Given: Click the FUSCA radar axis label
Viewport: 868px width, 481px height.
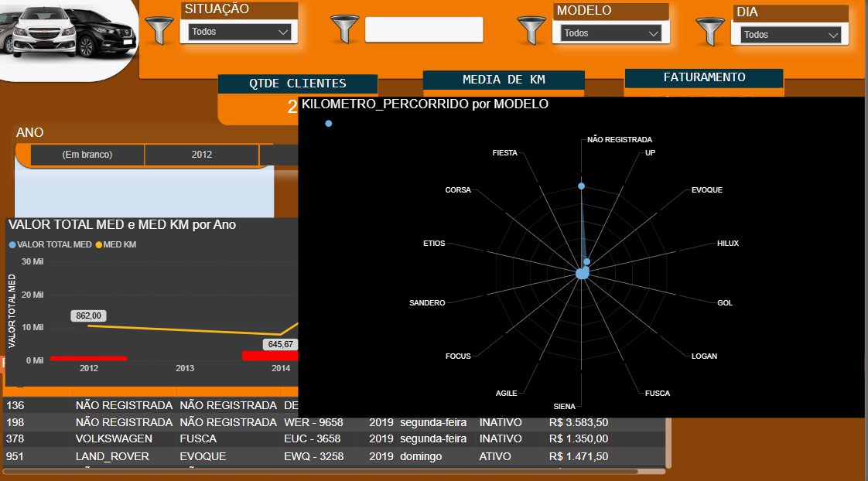Looking at the screenshot, I should [658, 393].
